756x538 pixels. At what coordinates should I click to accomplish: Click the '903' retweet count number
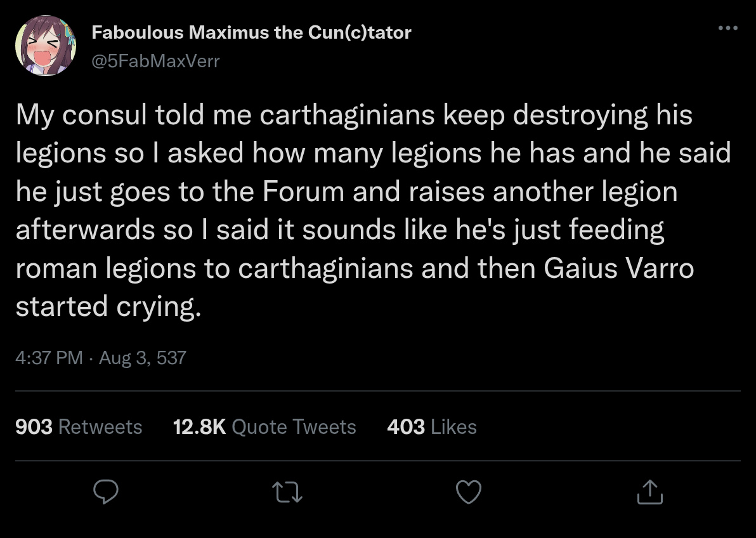[34, 426]
